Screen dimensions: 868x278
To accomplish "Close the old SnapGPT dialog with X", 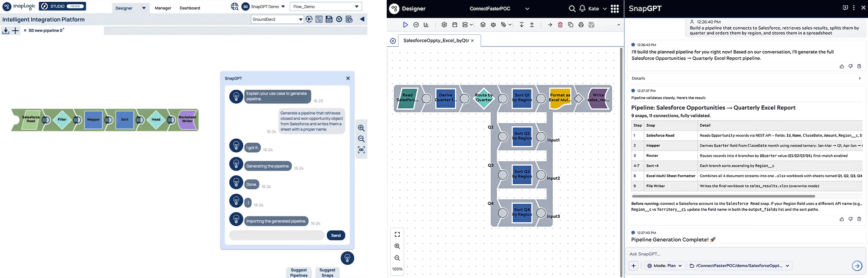I will tap(348, 78).
